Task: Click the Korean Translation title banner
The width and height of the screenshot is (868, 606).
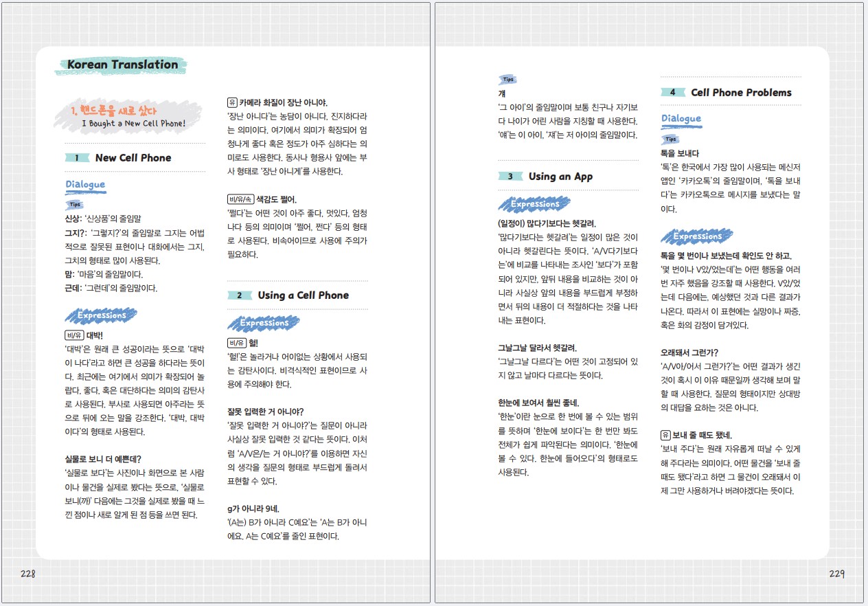Action: 122,65
